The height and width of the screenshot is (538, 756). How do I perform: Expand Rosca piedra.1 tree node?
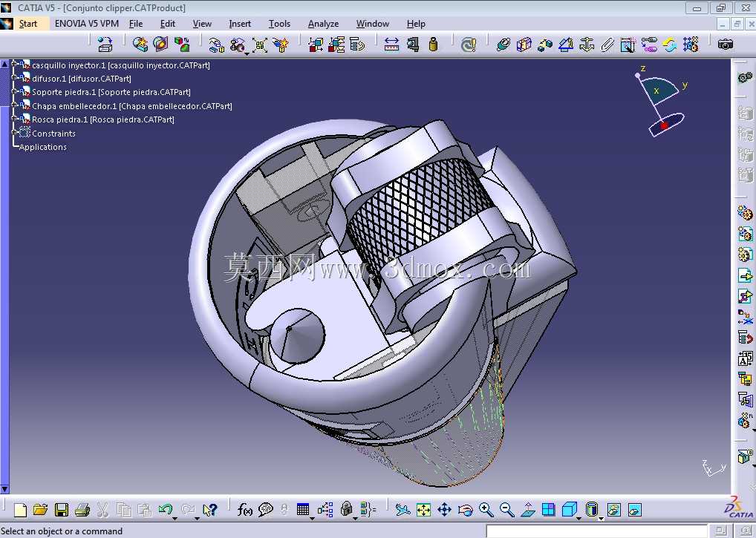[x=14, y=117]
